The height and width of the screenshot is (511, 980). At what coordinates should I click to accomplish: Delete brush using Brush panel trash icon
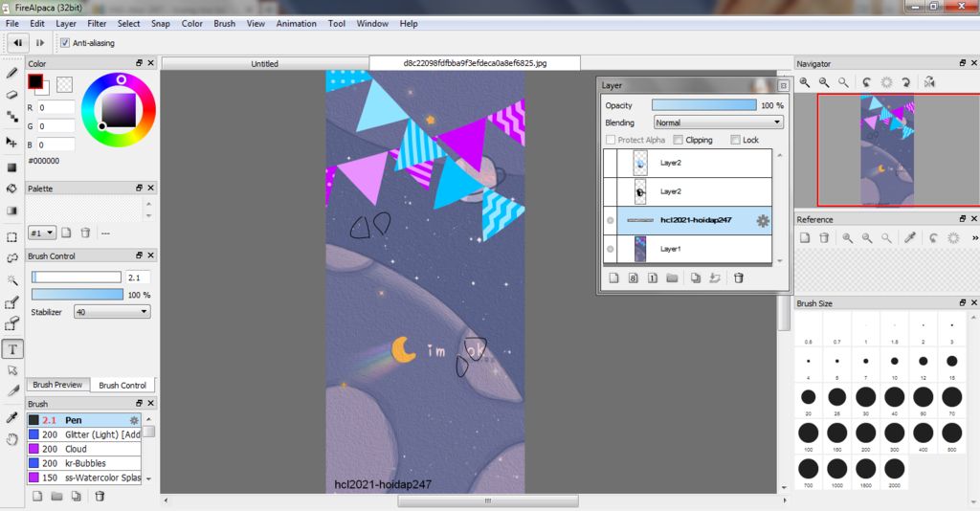coord(100,496)
